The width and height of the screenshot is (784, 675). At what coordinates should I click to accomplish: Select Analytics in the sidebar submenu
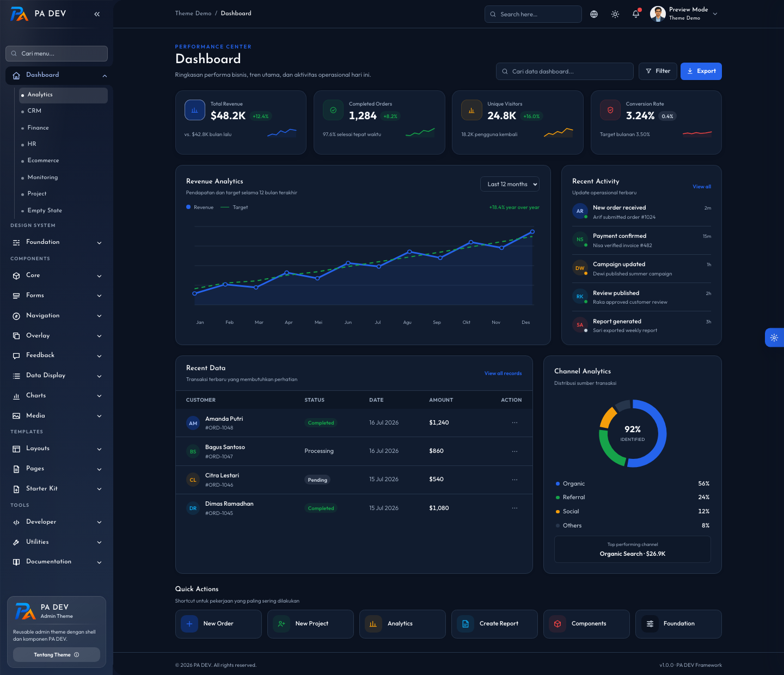coord(63,95)
